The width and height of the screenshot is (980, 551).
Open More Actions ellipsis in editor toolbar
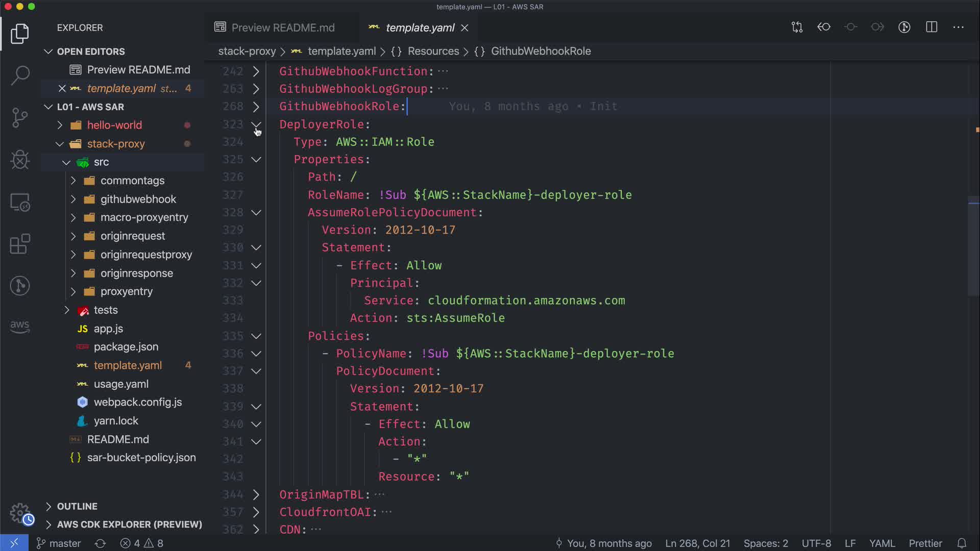(x=958, y=27)
